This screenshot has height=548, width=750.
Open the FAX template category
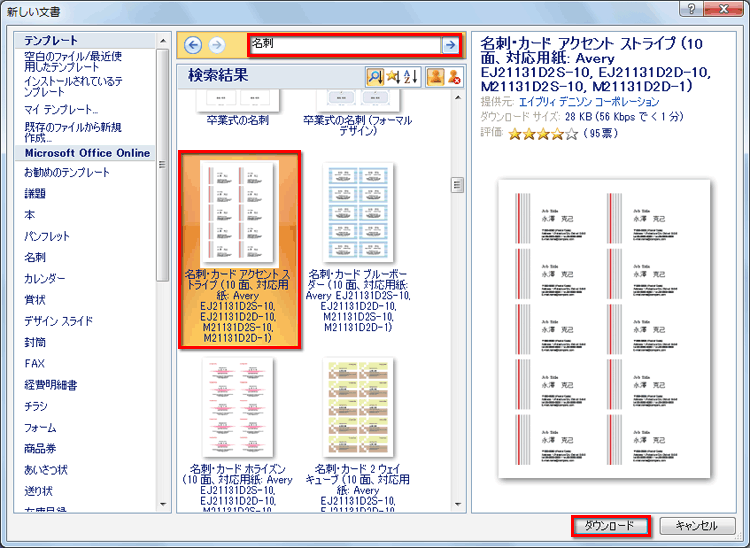(34, 363)
